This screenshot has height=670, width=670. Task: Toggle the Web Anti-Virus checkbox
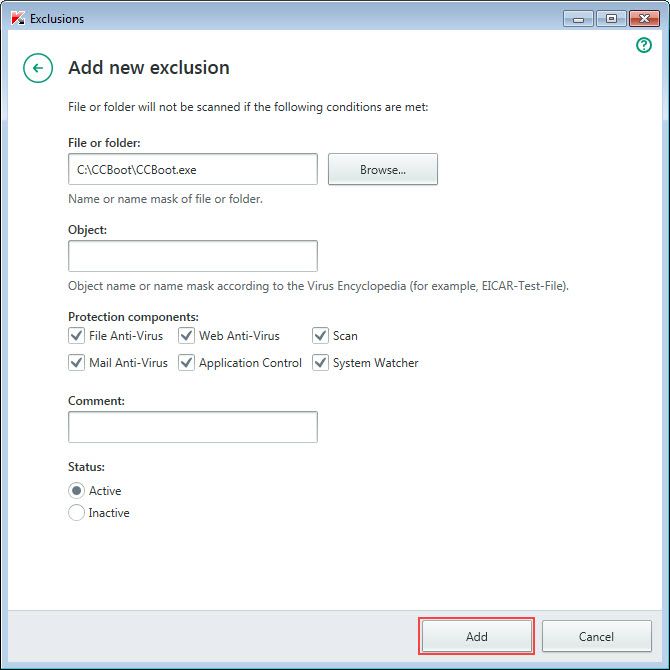[186, 335]
